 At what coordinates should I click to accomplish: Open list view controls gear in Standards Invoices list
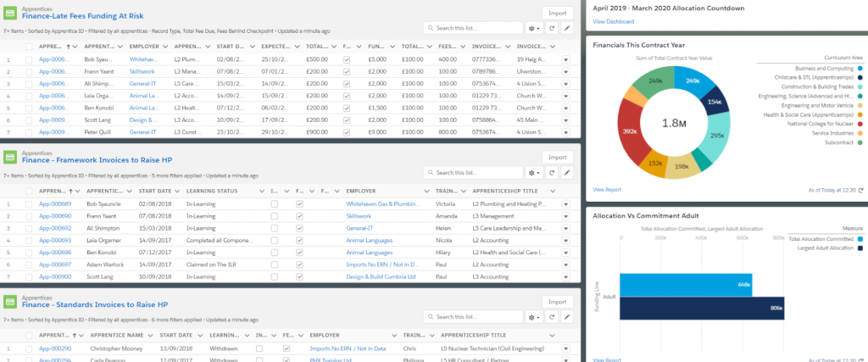coord(534,317)
